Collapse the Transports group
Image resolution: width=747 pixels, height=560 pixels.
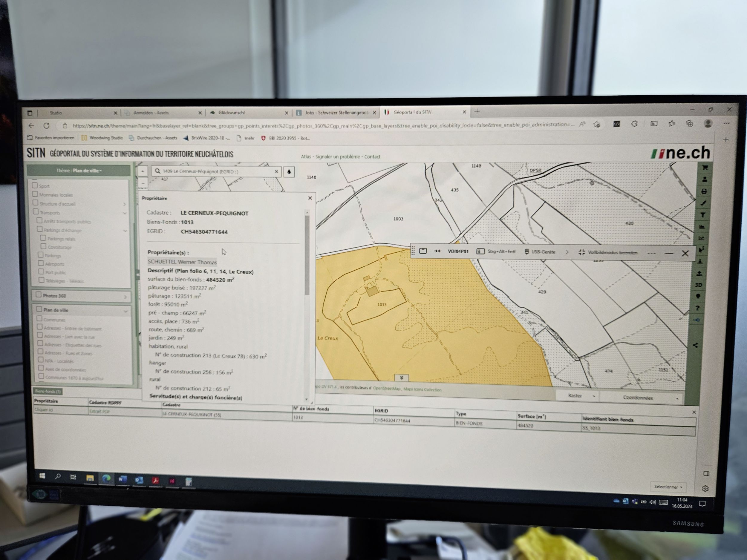125,213
